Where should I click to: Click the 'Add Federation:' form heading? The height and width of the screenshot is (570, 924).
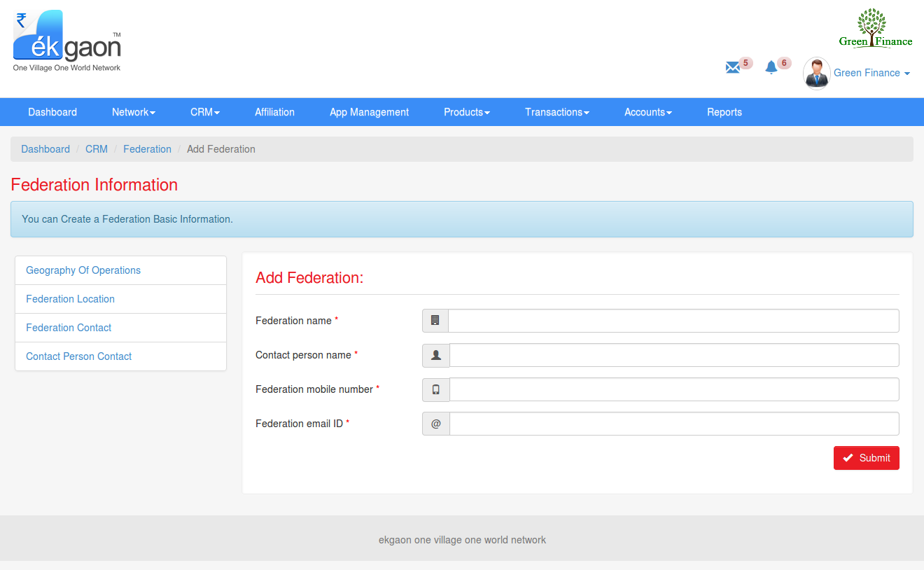coord(309,278)
